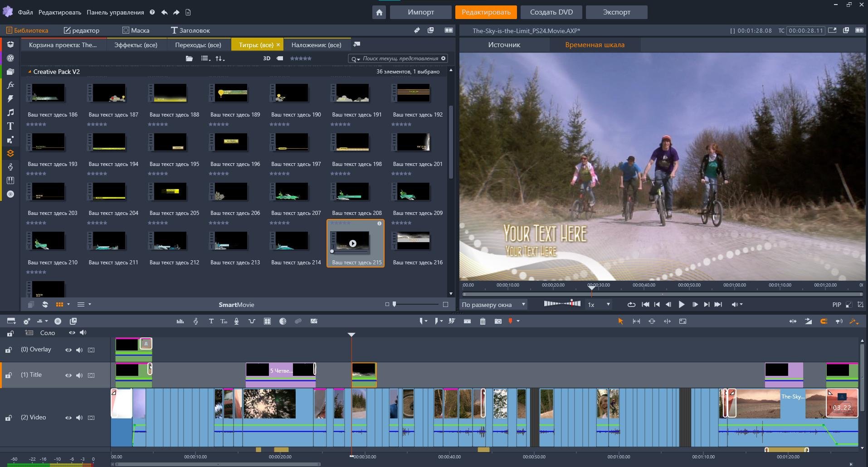Click the Экспорт button

pyautogui.click(x=616, y=12)
